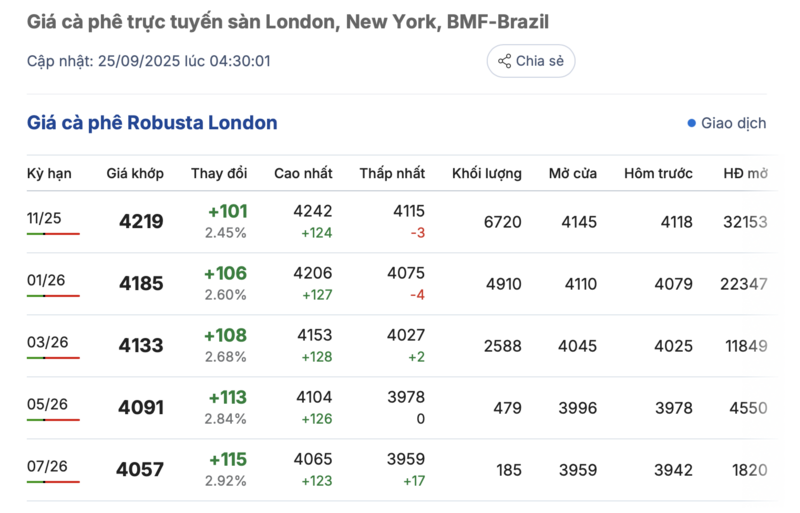Viewport: 800px width, 513px height.
Task: Click the share icon next to Chia sẻ
Action: pyautogui.click(x=504, y=61)
